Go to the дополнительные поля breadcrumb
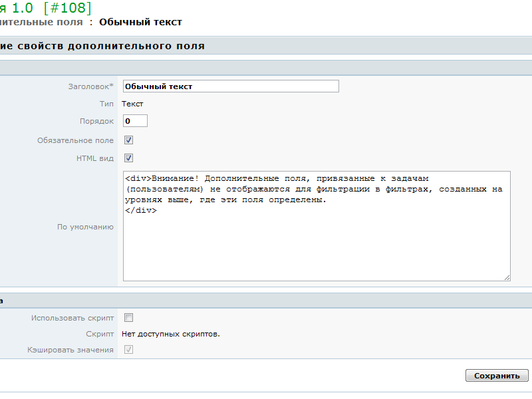Viewport: 532px width, 399px height. pos(41,22)
